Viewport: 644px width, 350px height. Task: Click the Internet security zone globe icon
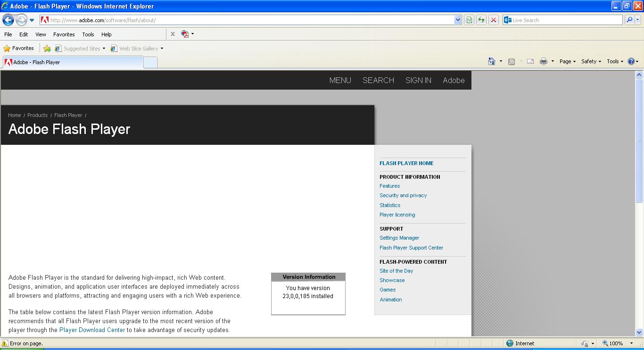point(510,343)
